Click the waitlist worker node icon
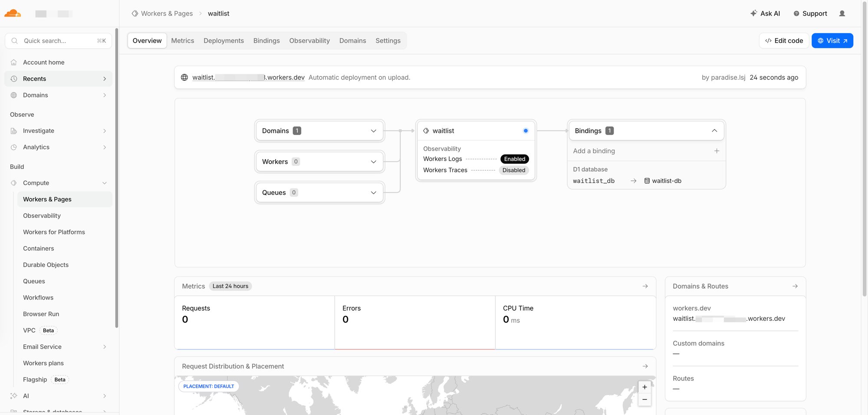868x415 pixels. pos(426,131)
